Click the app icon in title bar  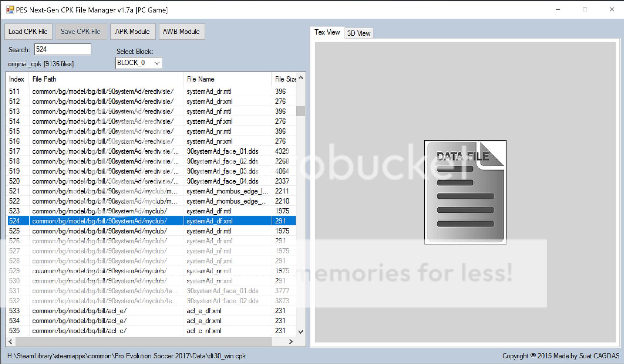[10, 10]
